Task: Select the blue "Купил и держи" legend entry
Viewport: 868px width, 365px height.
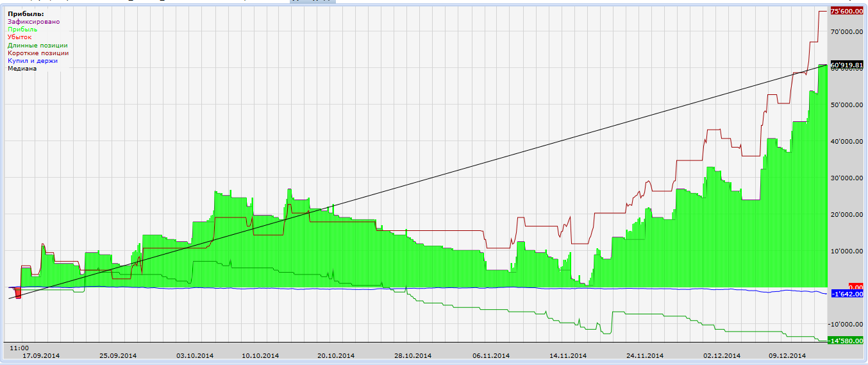Action: coord(33,60)
